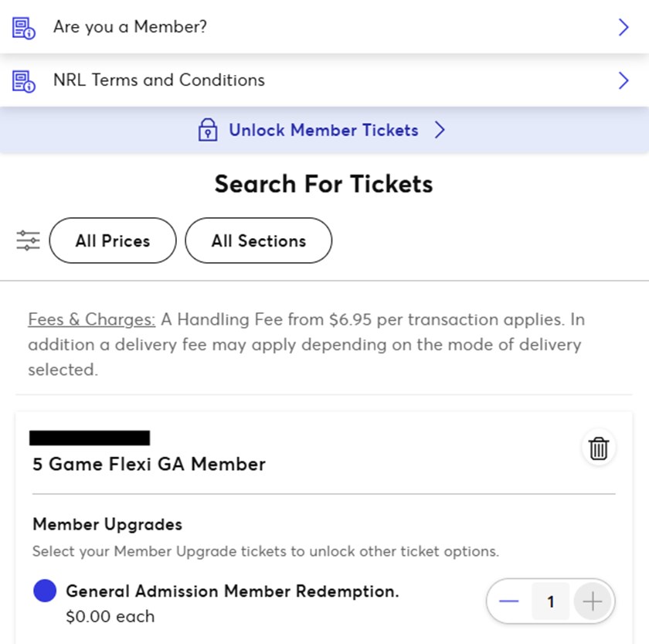
Task: Delete the 5 Game Flexi GA Member item
Action: click(x=599, y=448)
